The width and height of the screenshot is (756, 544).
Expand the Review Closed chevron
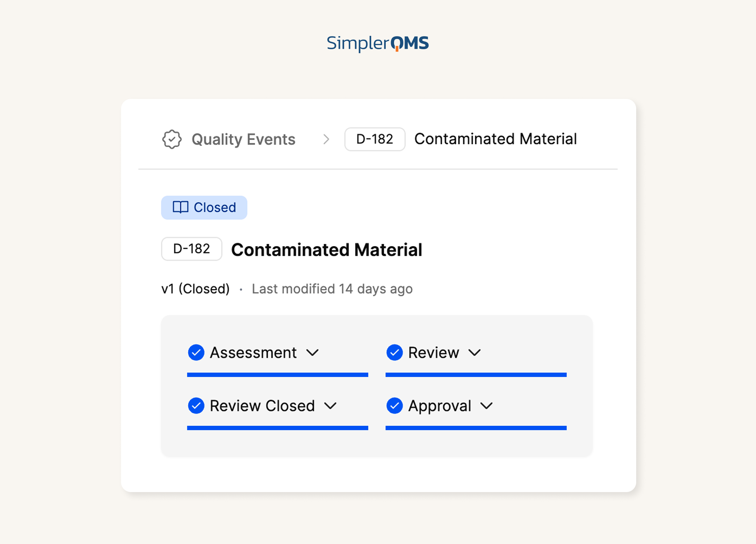click(x=331, y=406)
